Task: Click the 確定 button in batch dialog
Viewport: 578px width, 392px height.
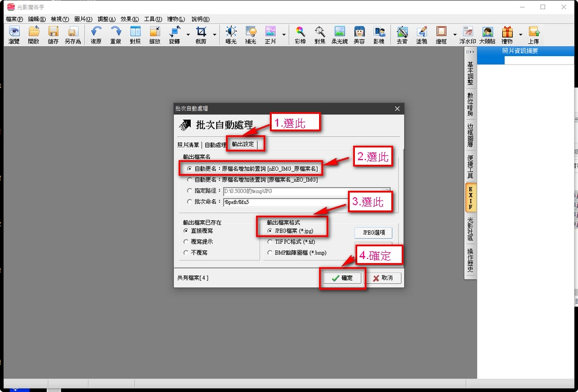Action: pos(342,278)
